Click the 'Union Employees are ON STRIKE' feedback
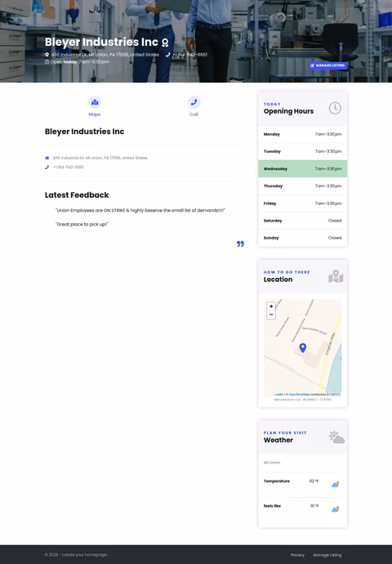 (x=140, y=210)
